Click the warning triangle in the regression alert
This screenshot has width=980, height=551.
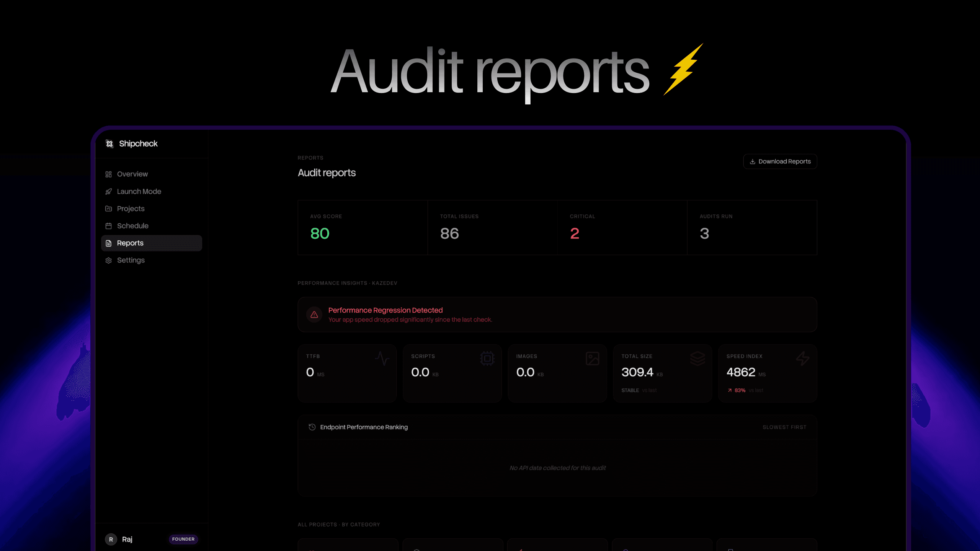314,315
